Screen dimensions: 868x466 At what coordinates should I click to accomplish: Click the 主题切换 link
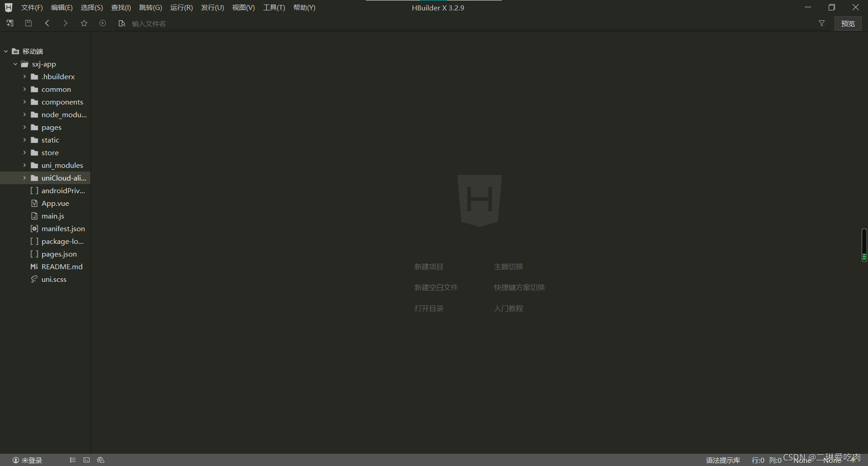point(508,266)
